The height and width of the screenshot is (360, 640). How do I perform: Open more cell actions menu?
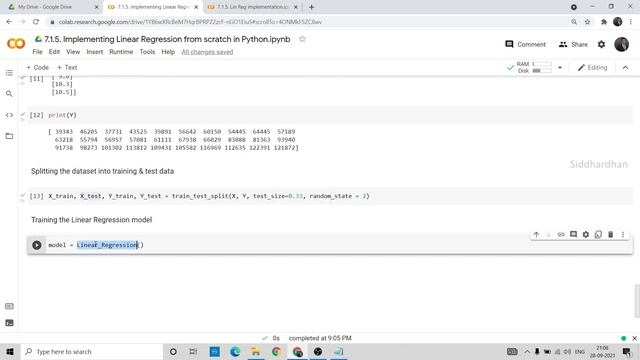coord(623,234)
